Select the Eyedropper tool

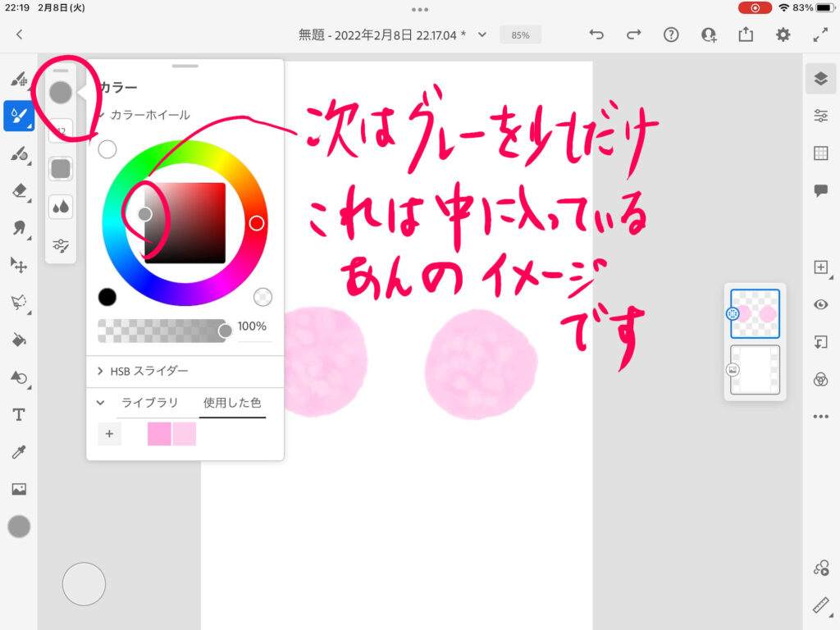[18, 452]
